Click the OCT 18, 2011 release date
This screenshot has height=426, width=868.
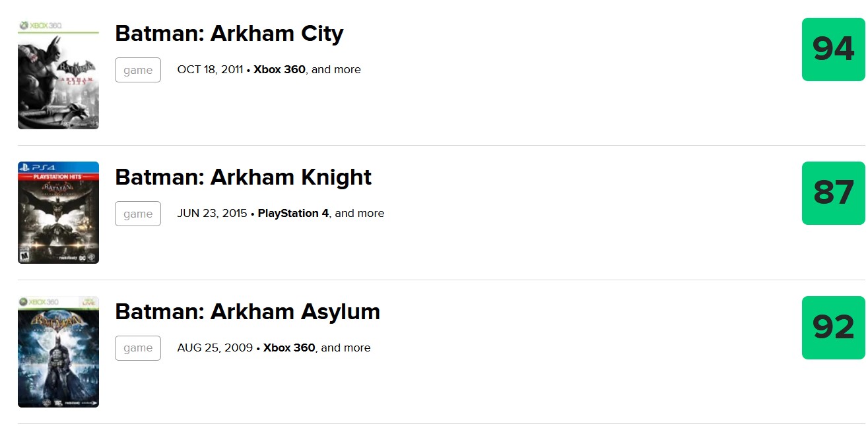click(x=210, y=70)
